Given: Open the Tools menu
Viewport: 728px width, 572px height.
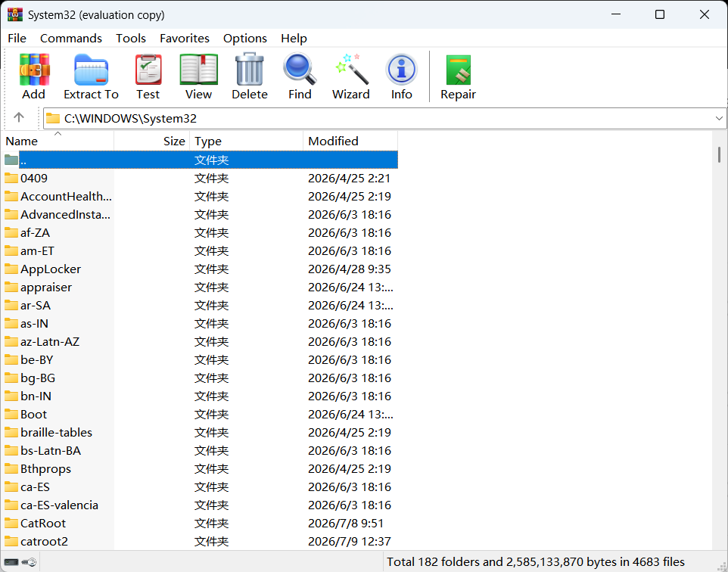Looking at the screenshot, I should [131, 38].
